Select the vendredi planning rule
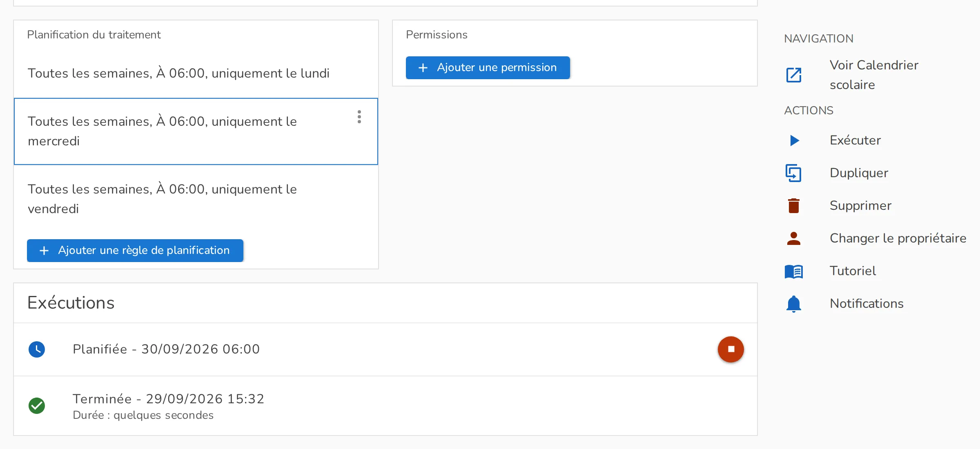980x449 pixels. [196, 199]
